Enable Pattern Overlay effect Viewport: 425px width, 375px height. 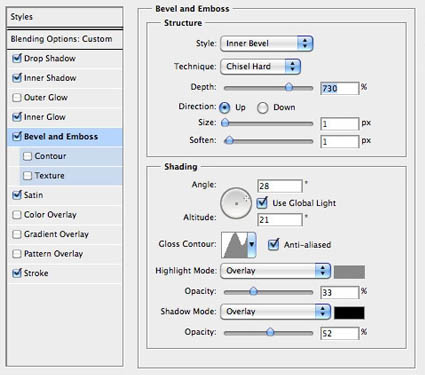click(x=17, y=254)
